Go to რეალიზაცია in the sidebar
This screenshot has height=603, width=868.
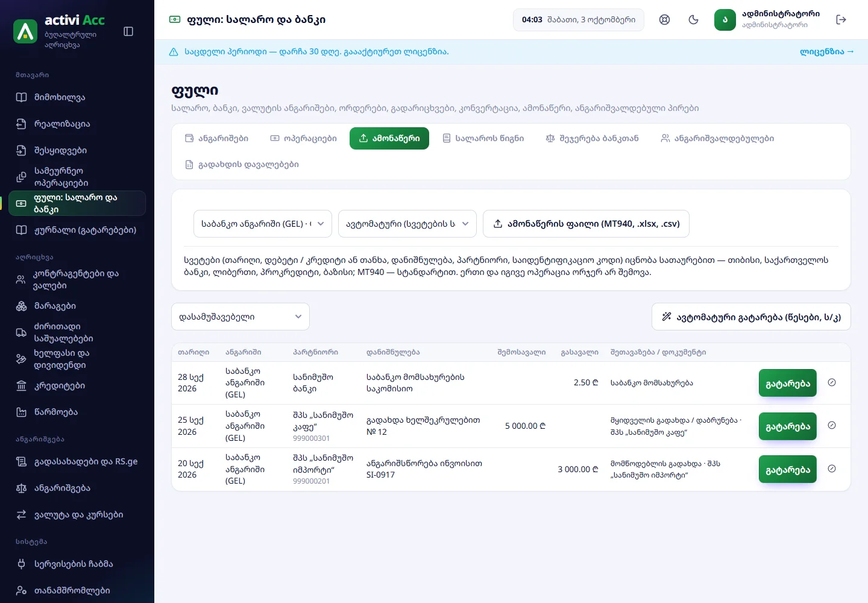pos(77,124)
